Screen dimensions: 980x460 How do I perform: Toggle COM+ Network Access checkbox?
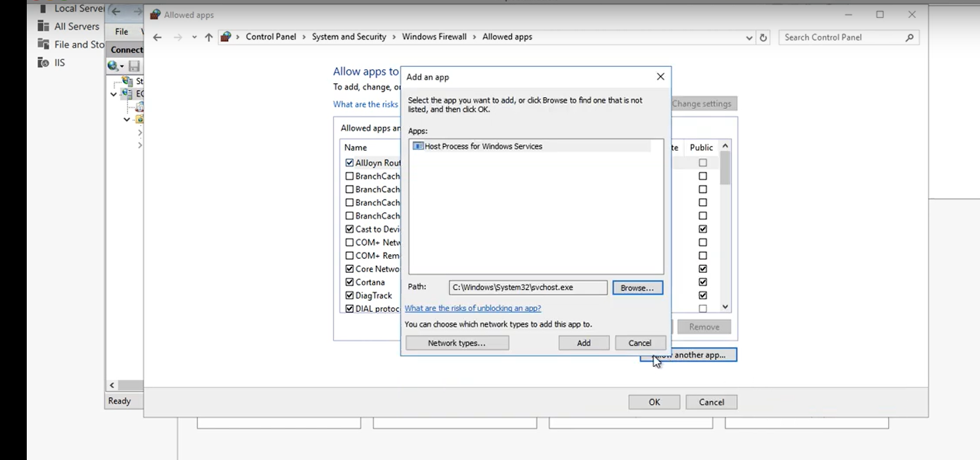(349, 243)
